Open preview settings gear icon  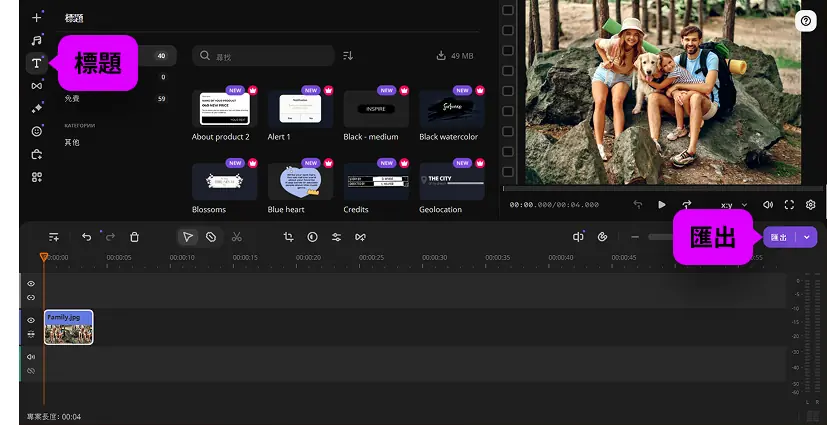pos(811,205)
